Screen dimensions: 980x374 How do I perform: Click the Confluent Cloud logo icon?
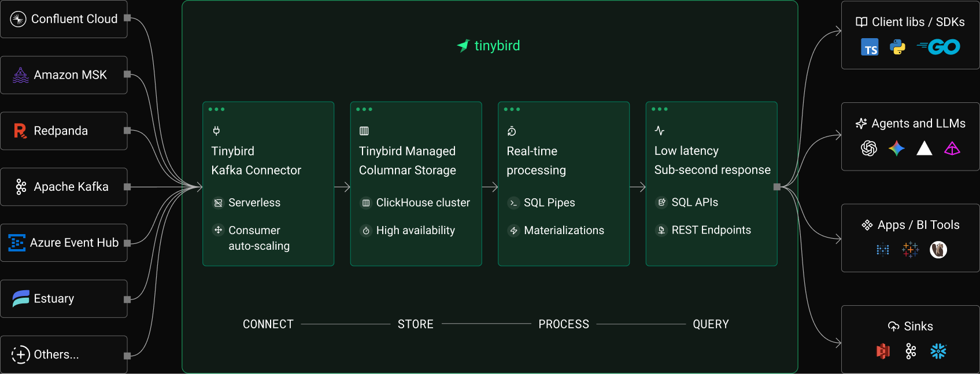pyautogui.click(x=19, y=19)
